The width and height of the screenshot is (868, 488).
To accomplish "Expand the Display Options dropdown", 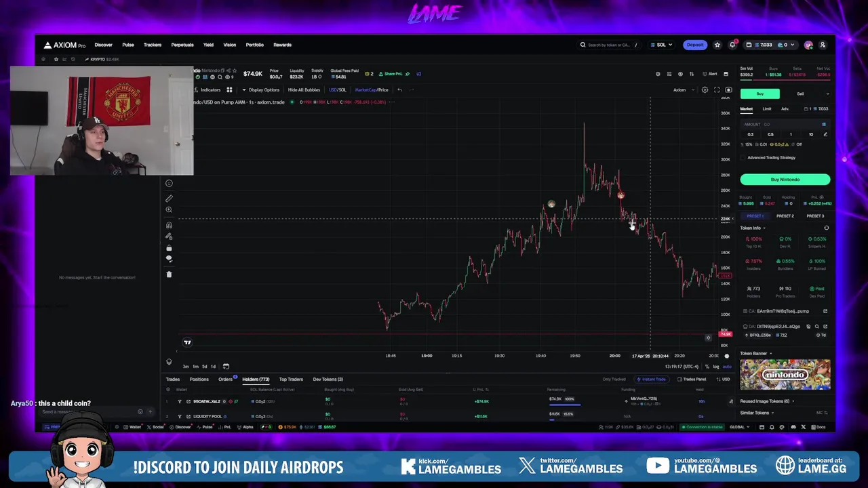I will click(261, 89).
